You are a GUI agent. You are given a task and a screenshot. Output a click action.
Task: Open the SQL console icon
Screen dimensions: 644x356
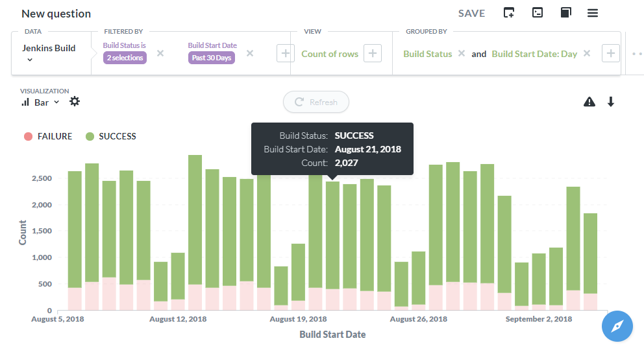click(538, 13)
